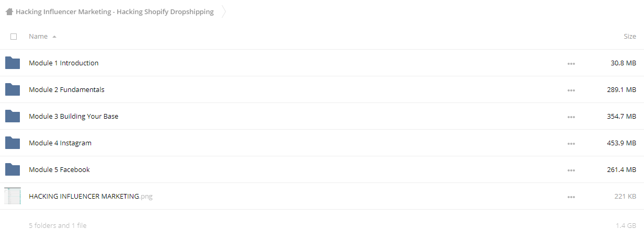Open the Module 3 Building Your Base folder icon

pos(12,116)
